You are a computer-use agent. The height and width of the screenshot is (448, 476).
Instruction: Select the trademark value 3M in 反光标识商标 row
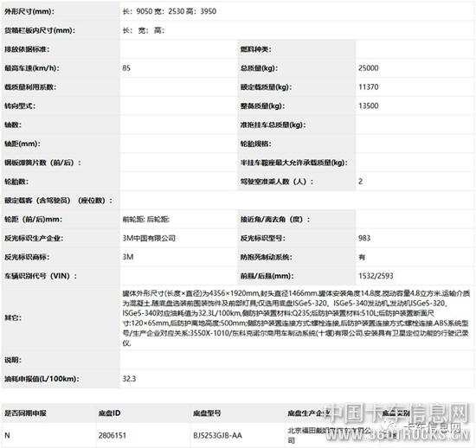click(128, 257)
